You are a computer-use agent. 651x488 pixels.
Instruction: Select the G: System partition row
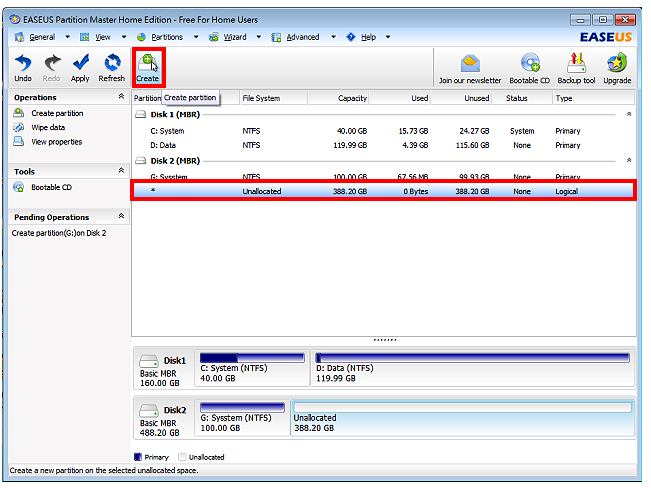(x=383, y=176)
